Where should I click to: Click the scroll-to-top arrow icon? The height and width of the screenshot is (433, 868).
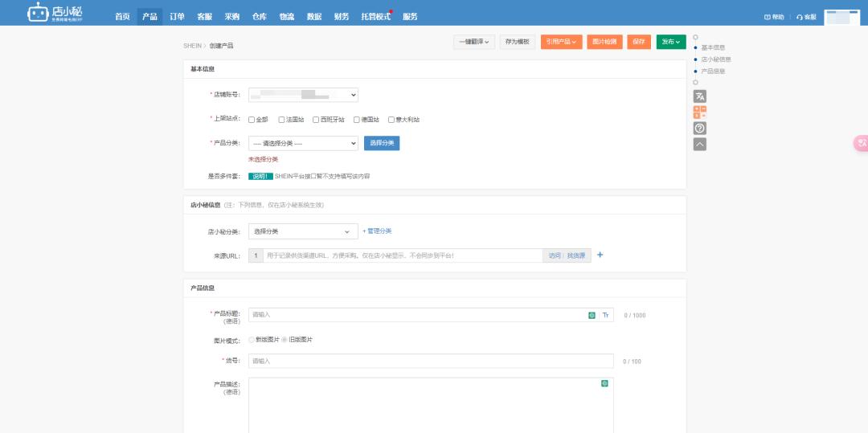pos(699,145)
